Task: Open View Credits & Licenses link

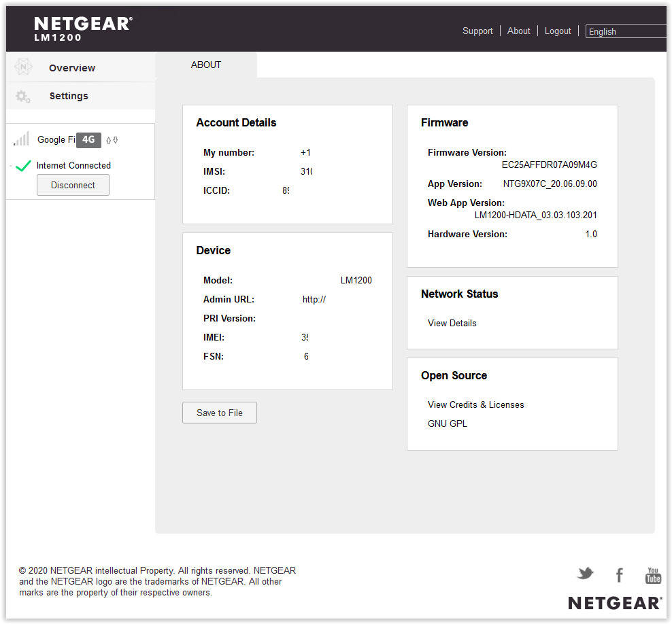Action: point(475,404)
